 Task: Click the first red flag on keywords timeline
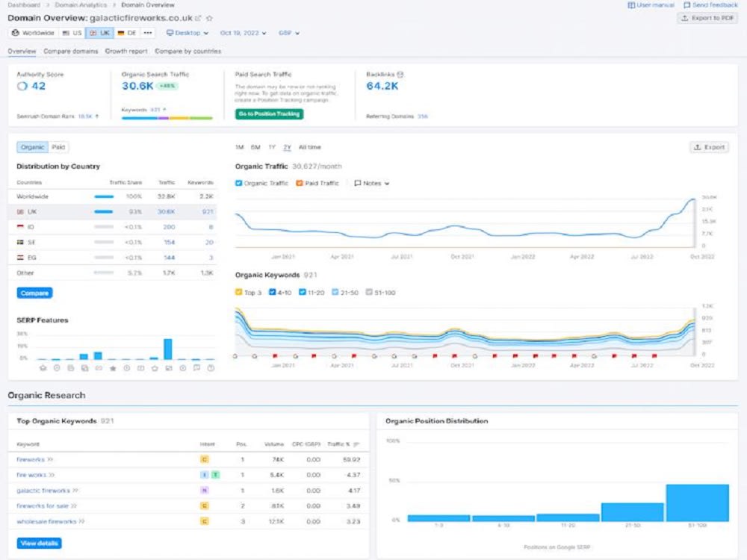click(x=275, y=356)
